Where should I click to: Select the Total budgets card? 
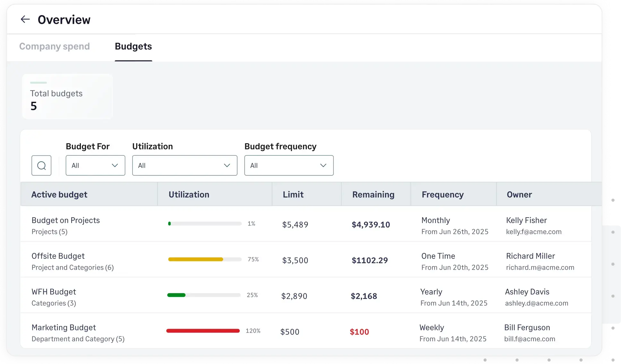point(67,96)
